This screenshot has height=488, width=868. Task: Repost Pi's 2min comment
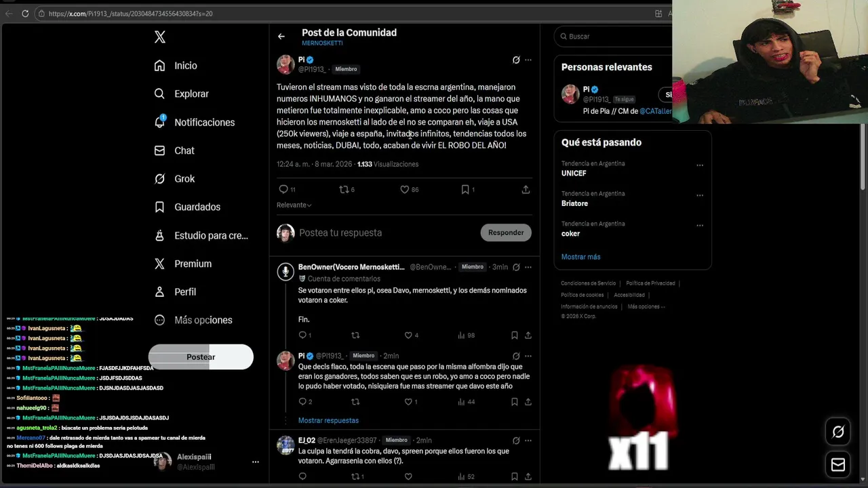pos(355,402)
